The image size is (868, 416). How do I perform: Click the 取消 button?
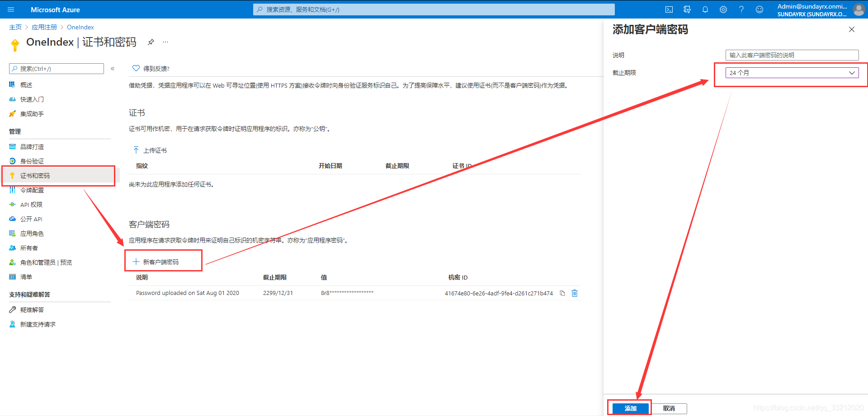(669, 408)
